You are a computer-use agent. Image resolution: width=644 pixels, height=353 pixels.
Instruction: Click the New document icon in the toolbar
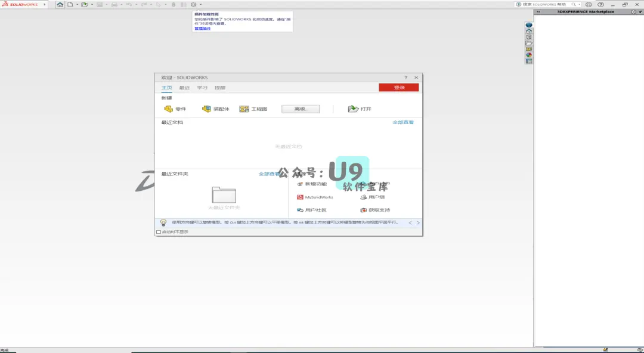pyautogui.click(x=70, y=5)
